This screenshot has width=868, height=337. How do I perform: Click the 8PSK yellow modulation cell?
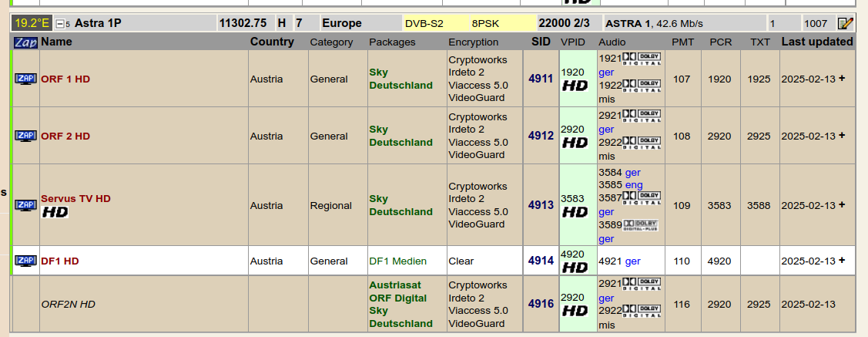point(485,23)
